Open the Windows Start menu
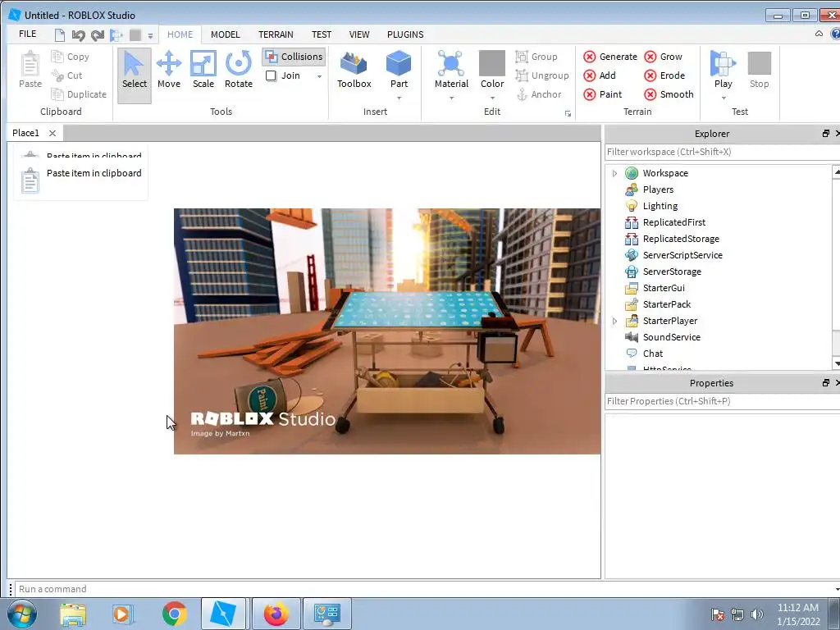The height and width of the screenshot is (630, 840). coord(21,614)
